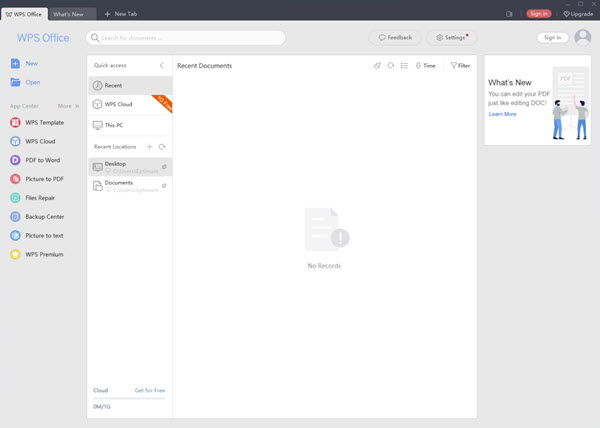Launch the Picture to PDF tool
Viewport: 600px width, 428px height.
pyautogui.click(x=37, y=179)
